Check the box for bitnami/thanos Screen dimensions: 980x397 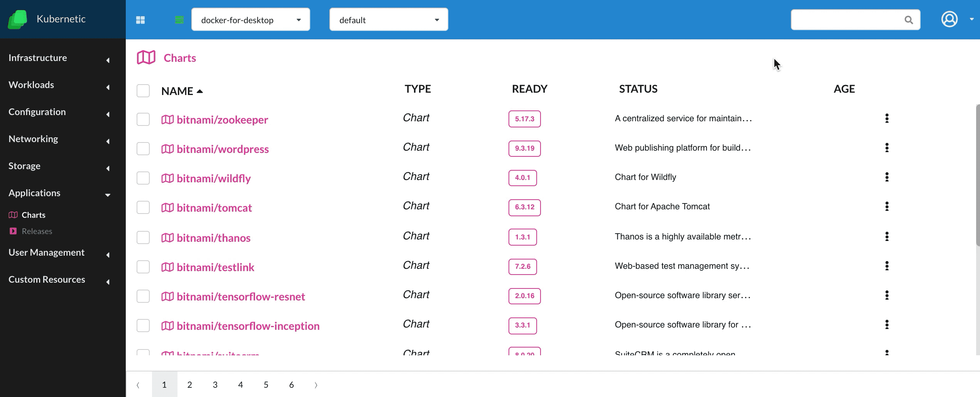tap(143, 238)
